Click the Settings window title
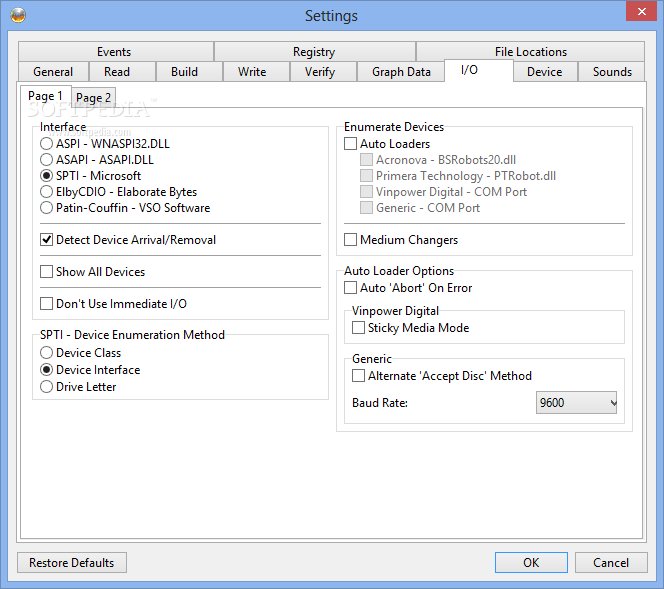The height and width of the screenshot is (589, 664). pyautogui.click(x=332, y=16)
